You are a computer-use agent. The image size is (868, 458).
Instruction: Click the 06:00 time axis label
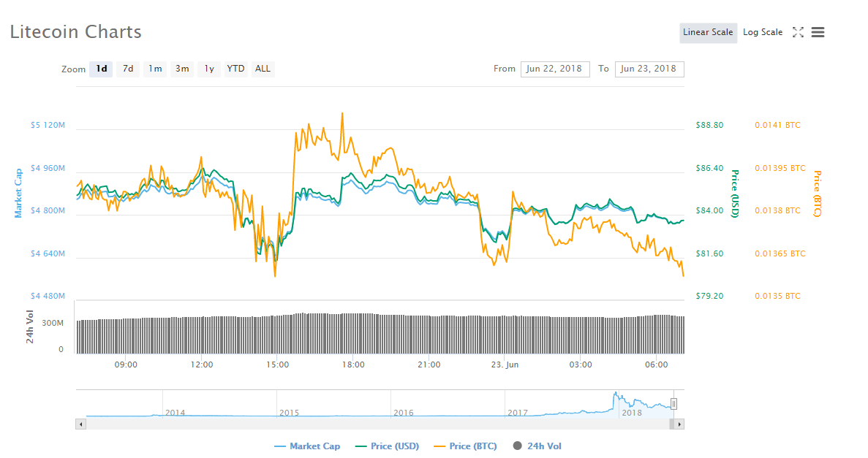click(657, 365)
